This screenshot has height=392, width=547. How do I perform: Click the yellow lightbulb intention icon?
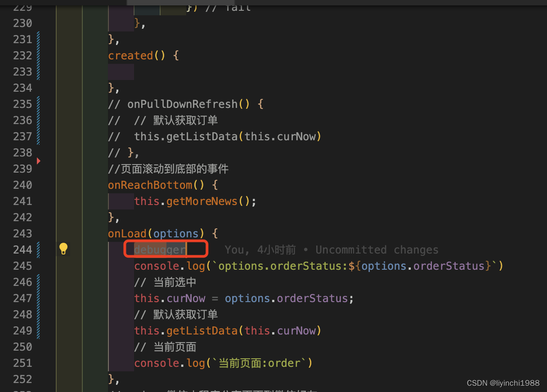click(63, 248)
